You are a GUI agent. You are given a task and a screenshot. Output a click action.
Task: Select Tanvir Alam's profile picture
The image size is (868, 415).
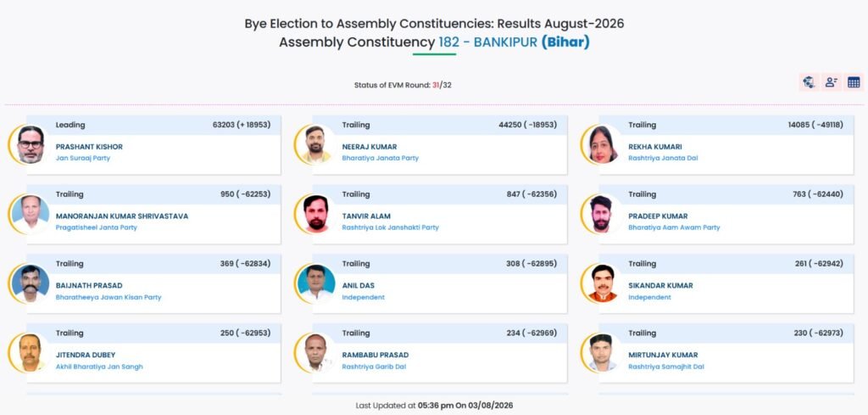(316, 214)
